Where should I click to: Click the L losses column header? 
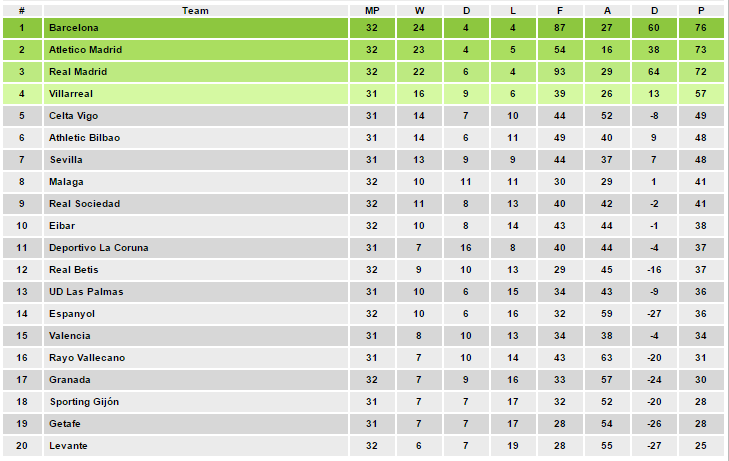point(512,10)
